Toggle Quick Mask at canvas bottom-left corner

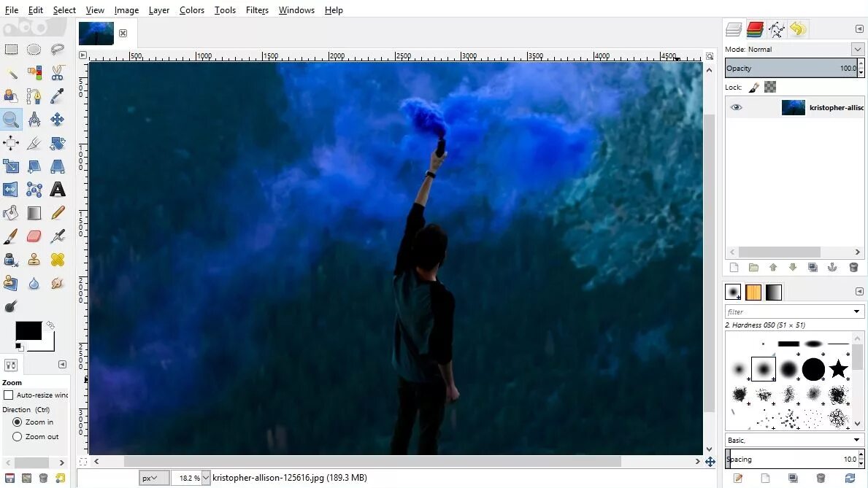(83, 462)
